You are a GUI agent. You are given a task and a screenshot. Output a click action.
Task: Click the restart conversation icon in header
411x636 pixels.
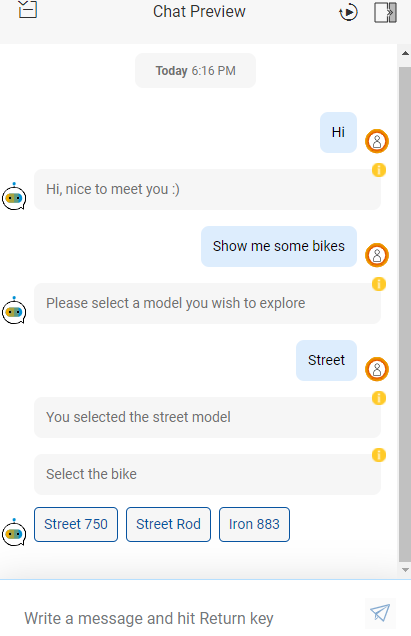(x=348, y=12)
